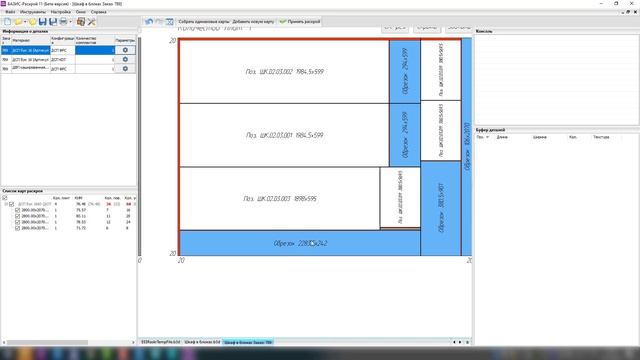640x360 pixels.
Task: Open the Файл menu
Action: point(10,12)
